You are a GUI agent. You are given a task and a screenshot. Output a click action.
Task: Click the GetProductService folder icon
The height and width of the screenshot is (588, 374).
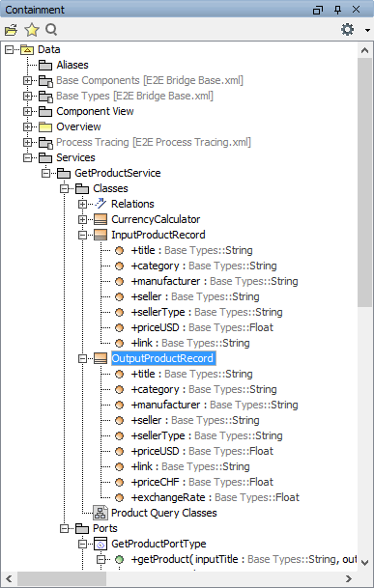(x=64, y=173)
